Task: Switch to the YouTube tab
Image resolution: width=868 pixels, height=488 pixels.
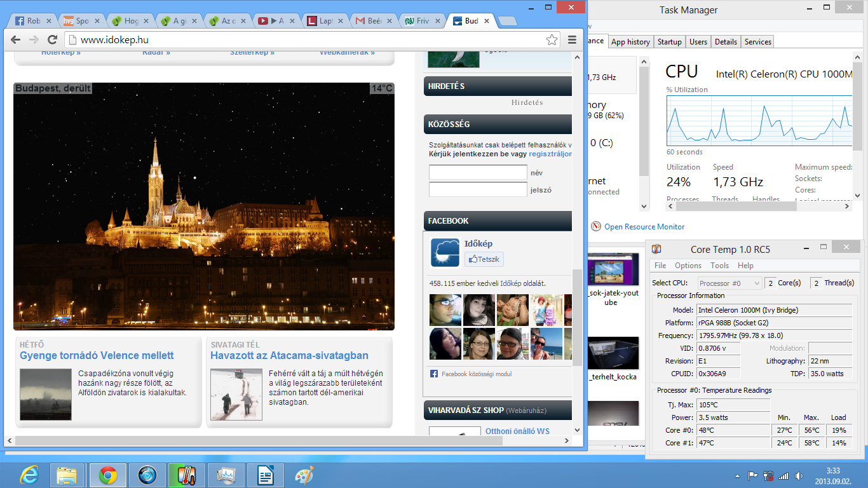Action: click(x=276, y=21)
